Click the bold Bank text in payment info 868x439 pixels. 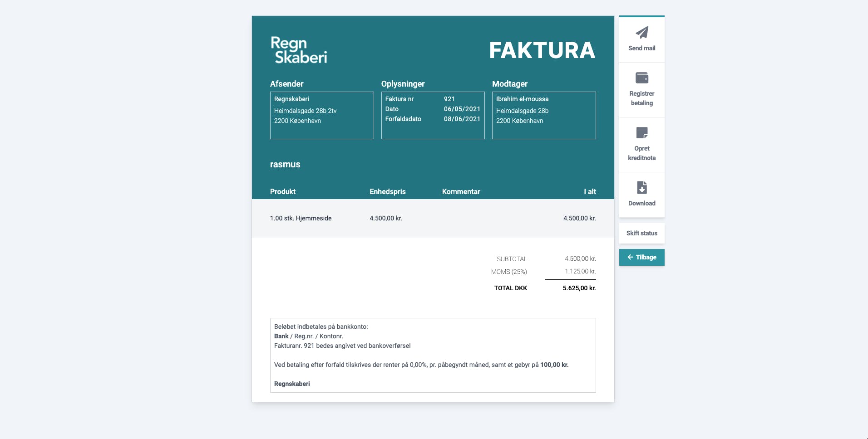pyautogui.click(x=281, y=336)
